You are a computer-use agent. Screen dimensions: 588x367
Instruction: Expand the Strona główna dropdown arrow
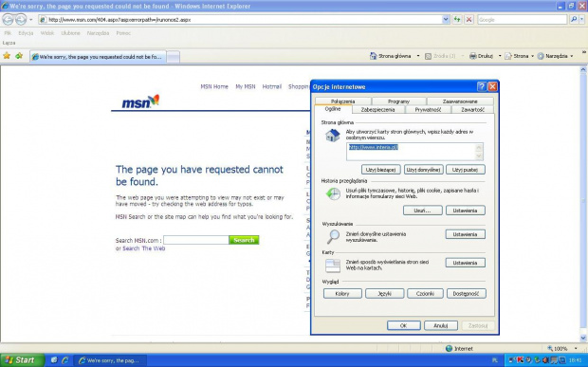coord(418,56)
